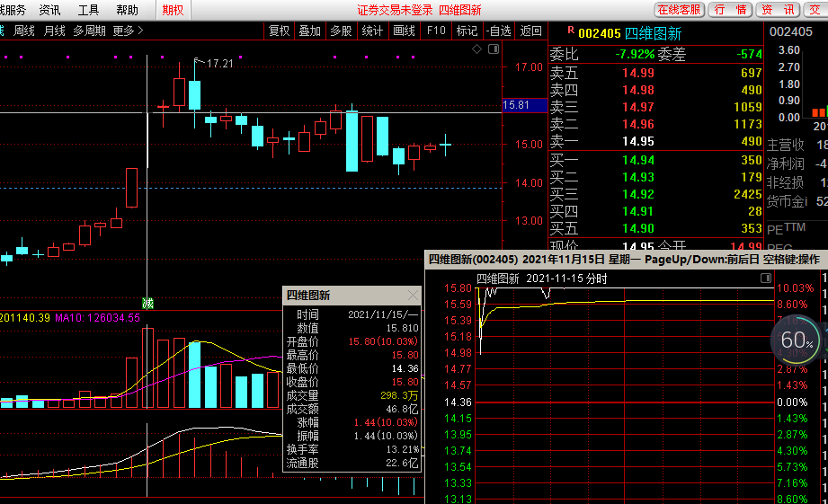Viewport: 828px width, 504px height.
Task: Click the 证券交易未登录 status text
Action: click(395, 10)
